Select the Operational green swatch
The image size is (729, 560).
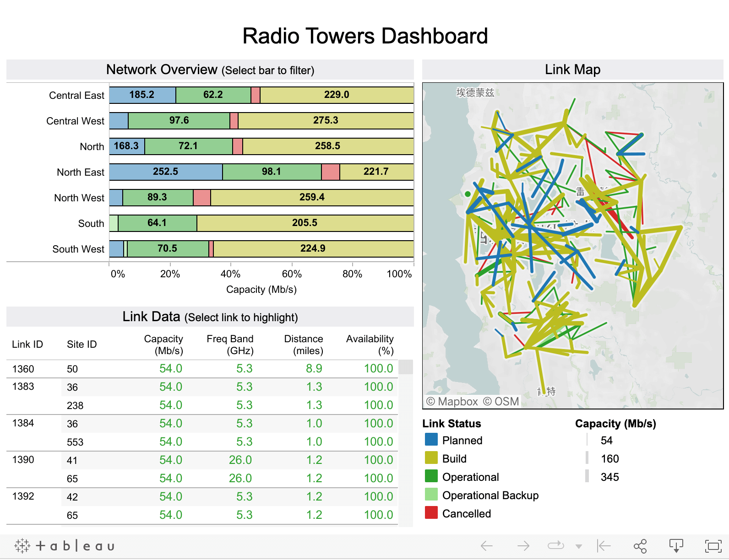point(431,476)
